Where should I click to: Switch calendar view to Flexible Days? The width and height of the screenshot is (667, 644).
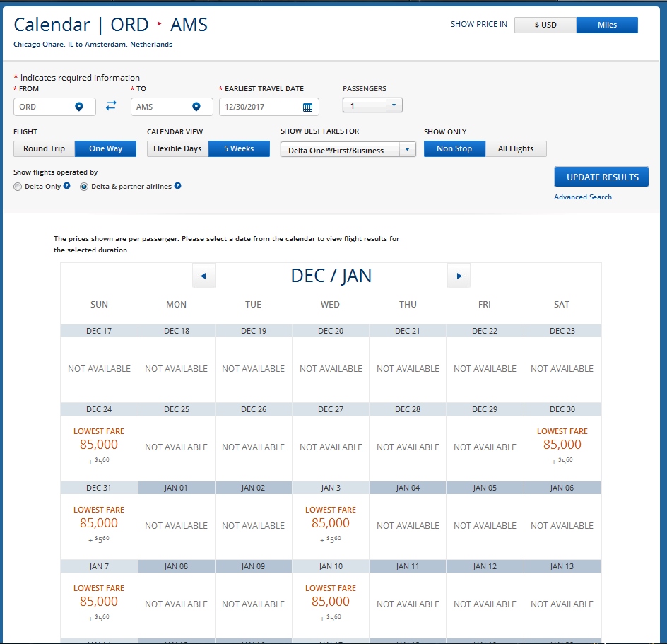tap(177, 149)
